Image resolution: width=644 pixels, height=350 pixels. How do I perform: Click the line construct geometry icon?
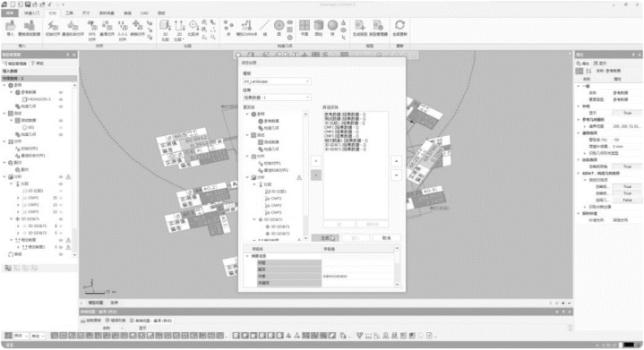[265, 28]
